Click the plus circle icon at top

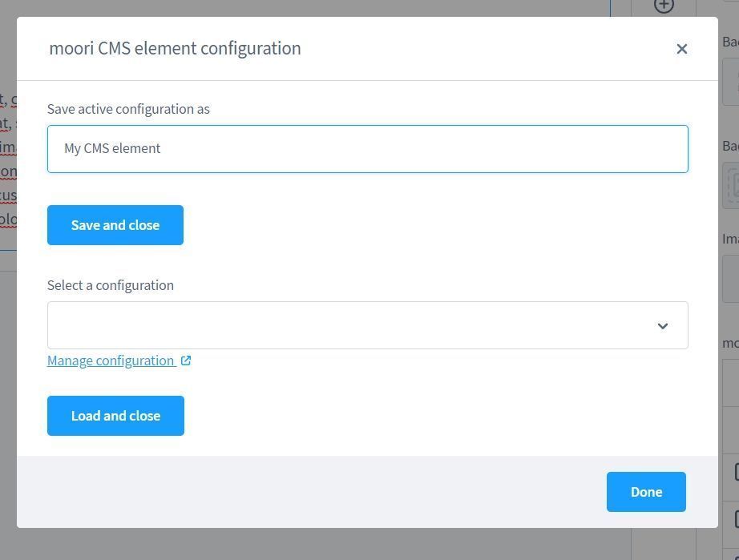pyautogui.click(x=664, y=5)
